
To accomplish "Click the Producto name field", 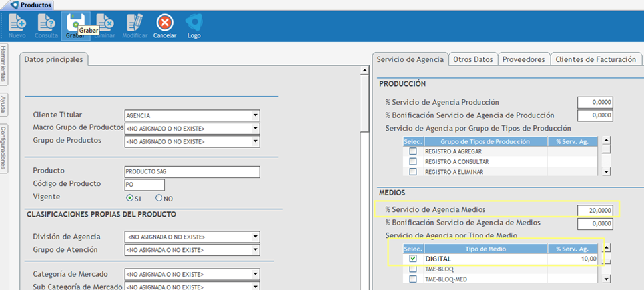I will pyautogui.click(x=192, y=172).
